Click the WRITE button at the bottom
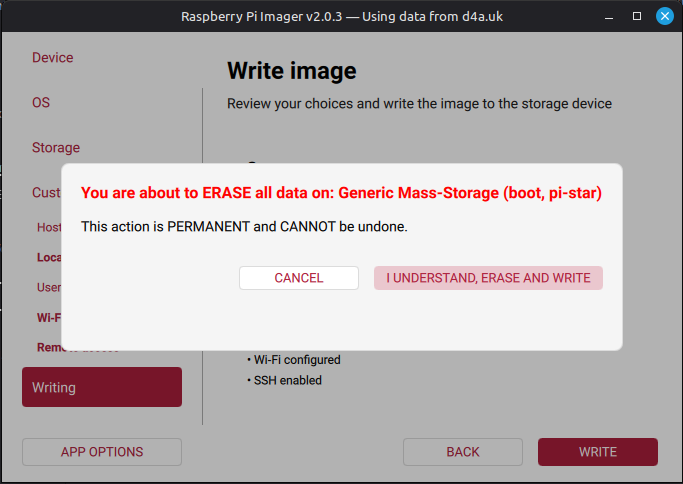Viewport: 683px width, 484px height. click(597, 452)
